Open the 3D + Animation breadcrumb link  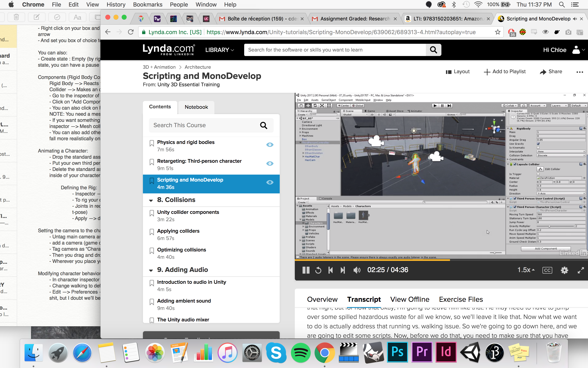click(x=159, y=67)
